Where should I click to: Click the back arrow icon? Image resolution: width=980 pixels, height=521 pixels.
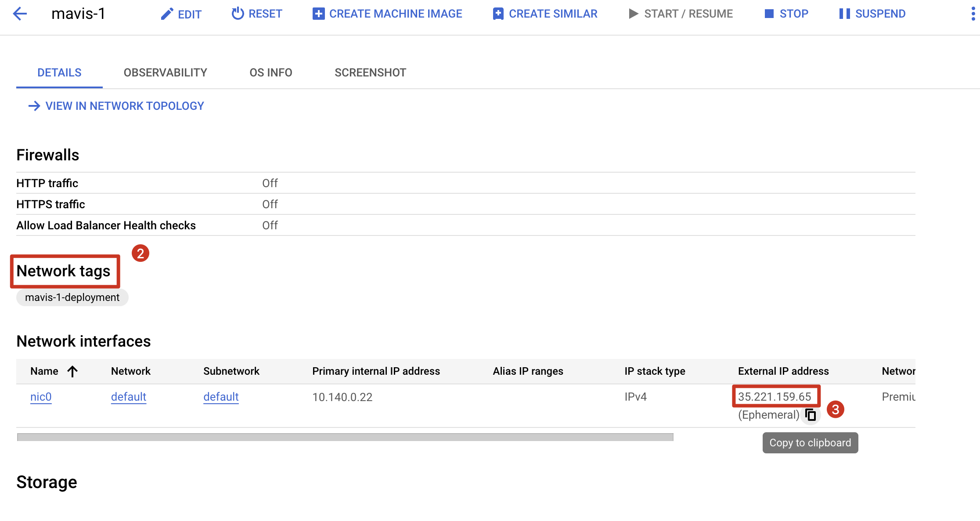(x=20, y=14)
